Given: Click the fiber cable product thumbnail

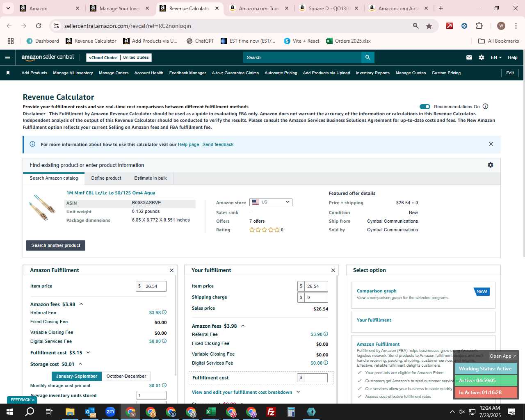Looking at the screenshot, I should point(42,208).
